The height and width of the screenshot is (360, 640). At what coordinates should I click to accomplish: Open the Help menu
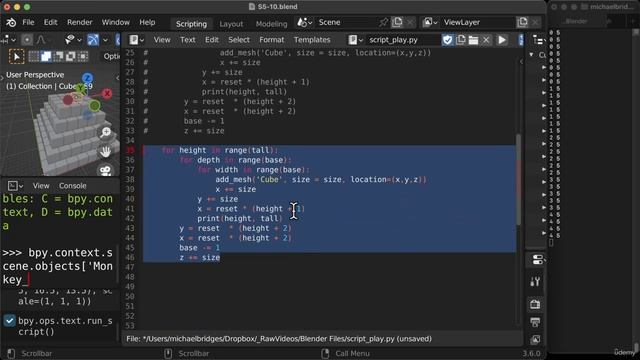pyautogui.click(x=147, y=22)
